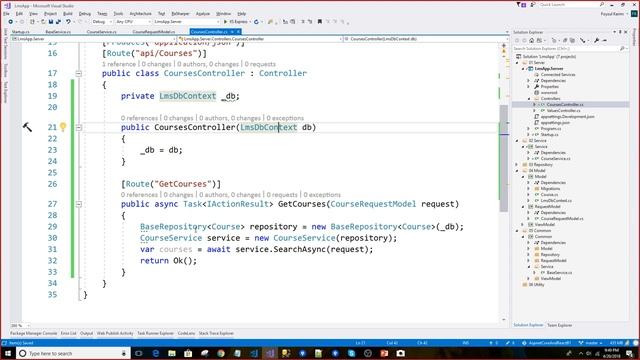
Task: Select ValuesController.cs in Solution Explorer
Action: pos(562,111)
